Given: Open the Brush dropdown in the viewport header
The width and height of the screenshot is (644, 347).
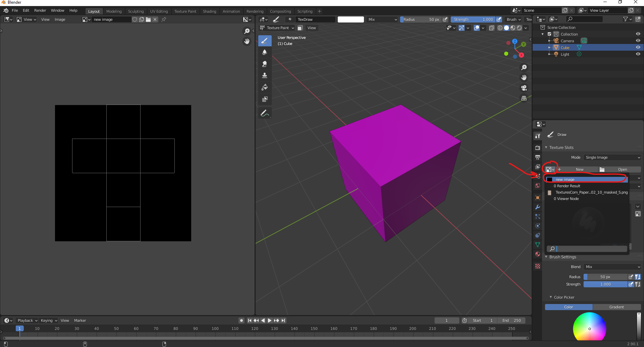Looking at the screenshot, I should coord(513,19).
